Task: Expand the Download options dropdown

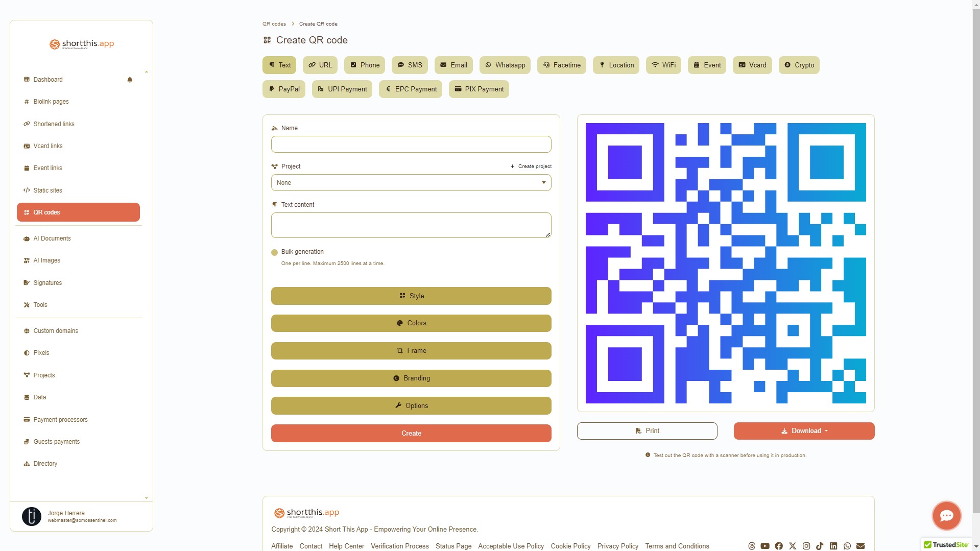Action: 804,431
